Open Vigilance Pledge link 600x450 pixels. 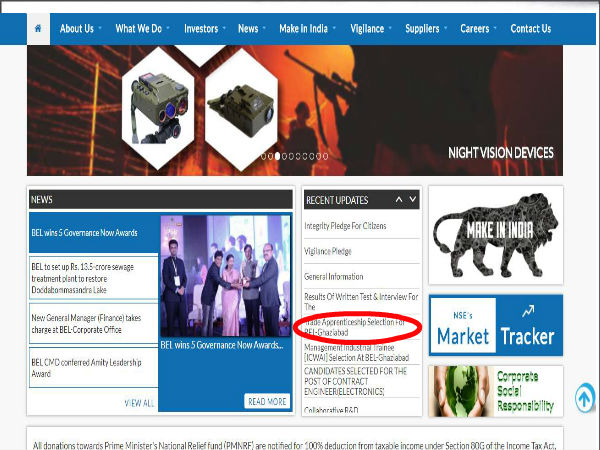[x=328, y=251]
